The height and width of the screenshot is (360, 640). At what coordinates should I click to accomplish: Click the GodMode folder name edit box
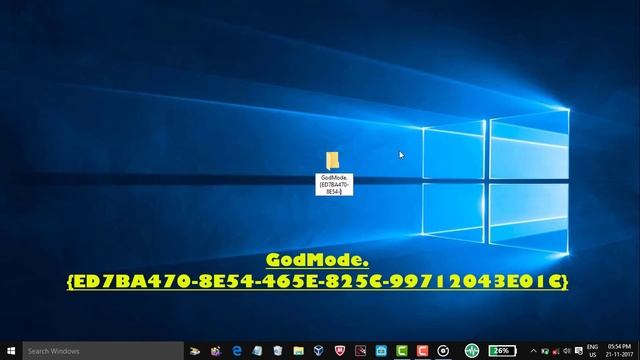334,184
